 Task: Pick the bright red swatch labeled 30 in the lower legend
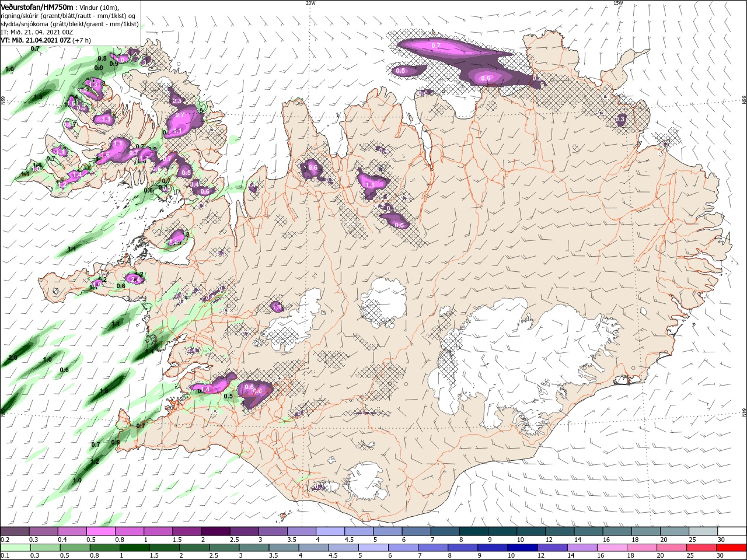click(x=732, y=548)
